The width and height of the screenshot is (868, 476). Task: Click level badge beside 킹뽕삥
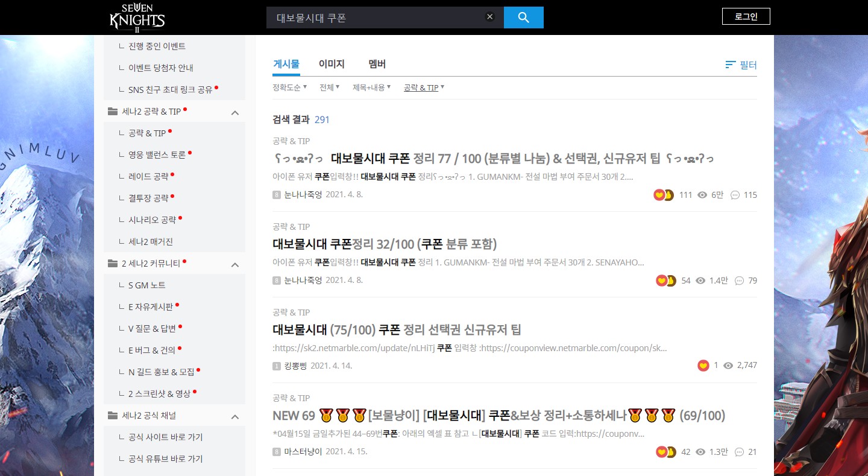pos(277,366)
